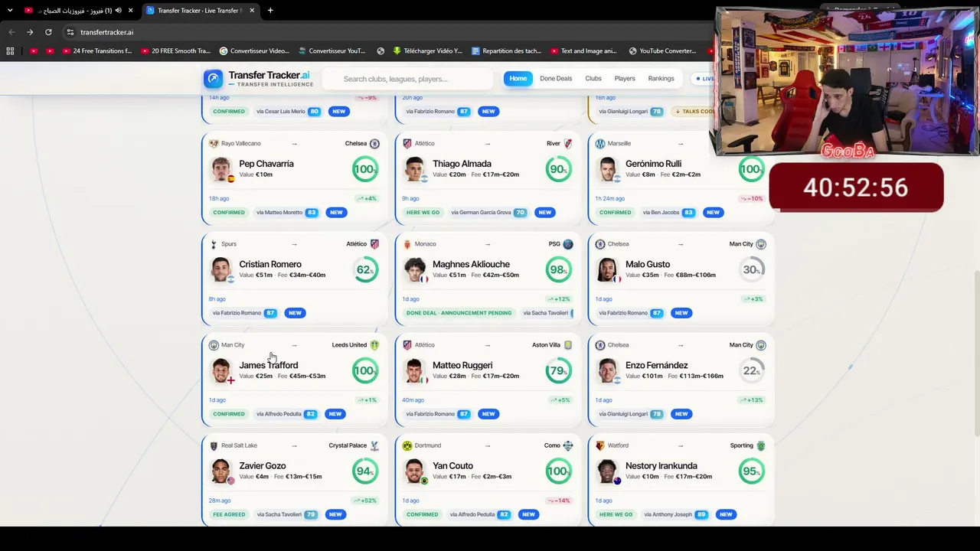Viewport: 980px width, 551px height.
Task: Click the Monaco crest icon
Action: tap(407, 244)
